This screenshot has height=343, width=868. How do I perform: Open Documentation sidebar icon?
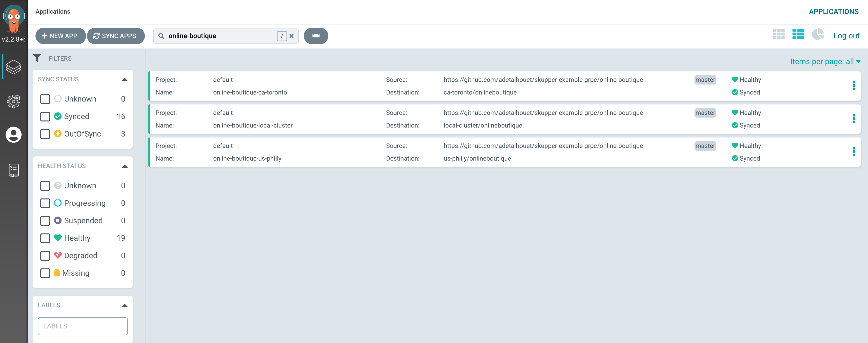(13, 170)
